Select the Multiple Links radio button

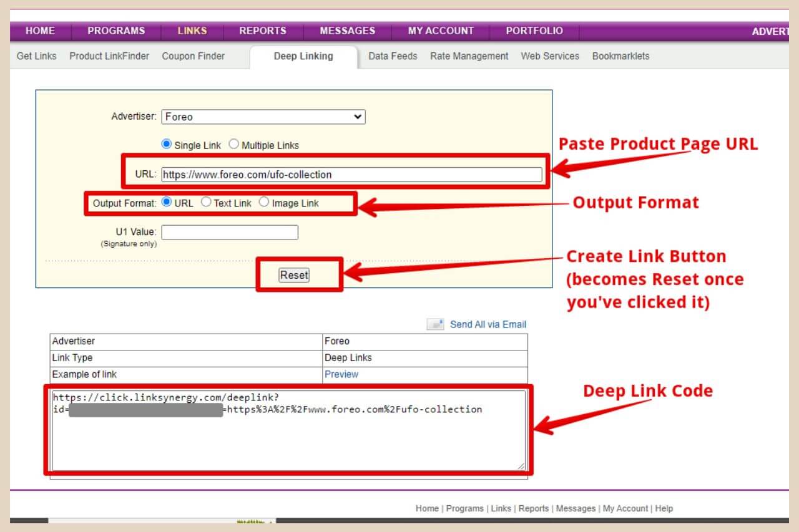(x=233, y=144)
